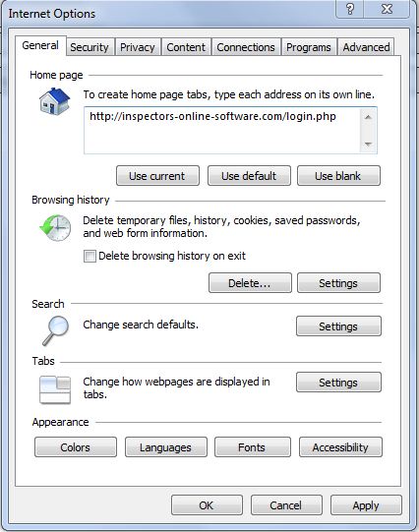The height and width of the screenshot is (532, 419).
Task: Go to the Advanced tab
Action: click(x=366, y=47)
